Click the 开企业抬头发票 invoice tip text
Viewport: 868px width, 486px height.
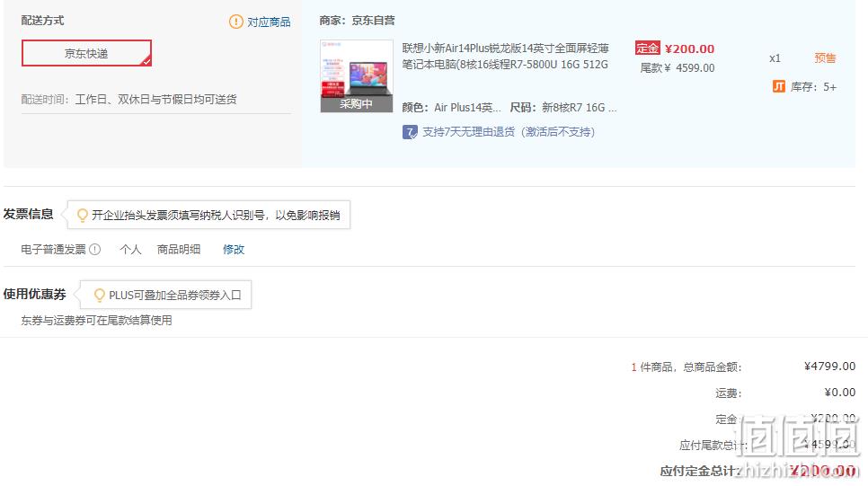[x=216, y=215]
